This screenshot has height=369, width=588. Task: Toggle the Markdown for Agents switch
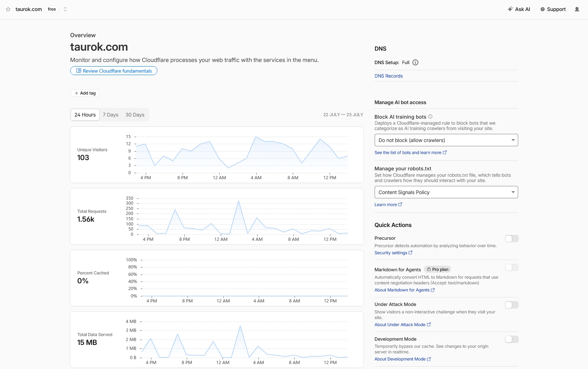pyautogui.click(x=512, y=267)
